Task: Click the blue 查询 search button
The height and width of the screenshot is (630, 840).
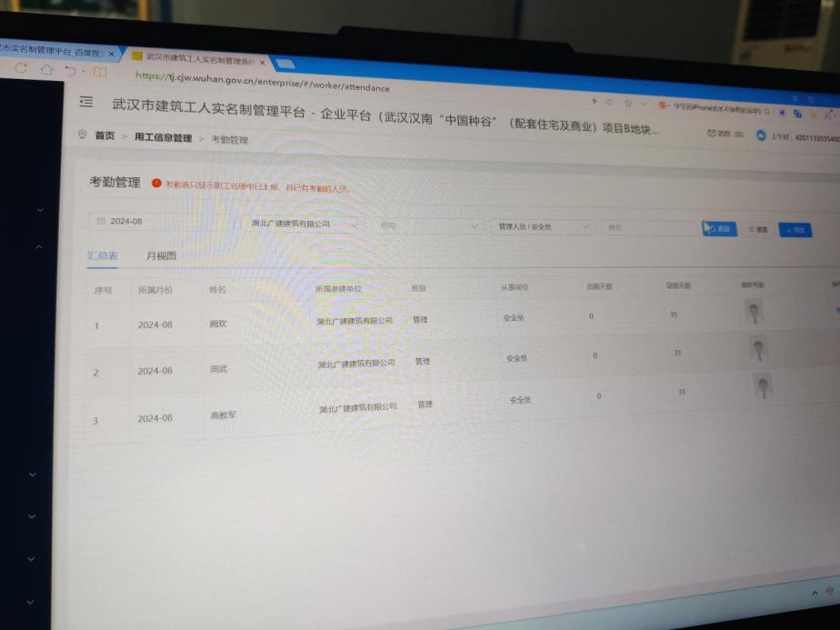Action: tap(719, 229)
